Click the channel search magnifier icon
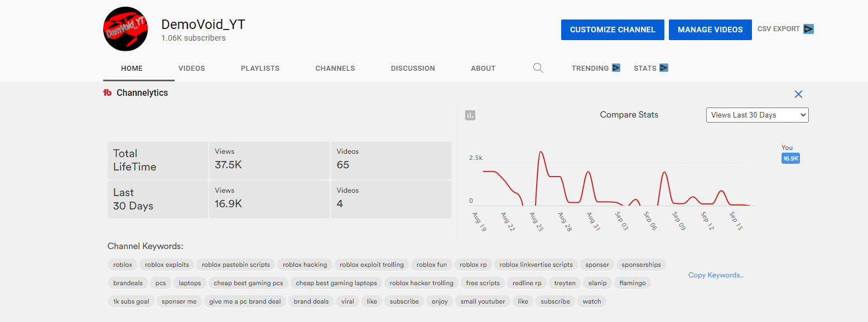Image resolution: width=868 pixels, height=322 pixels. click(538, 68)
